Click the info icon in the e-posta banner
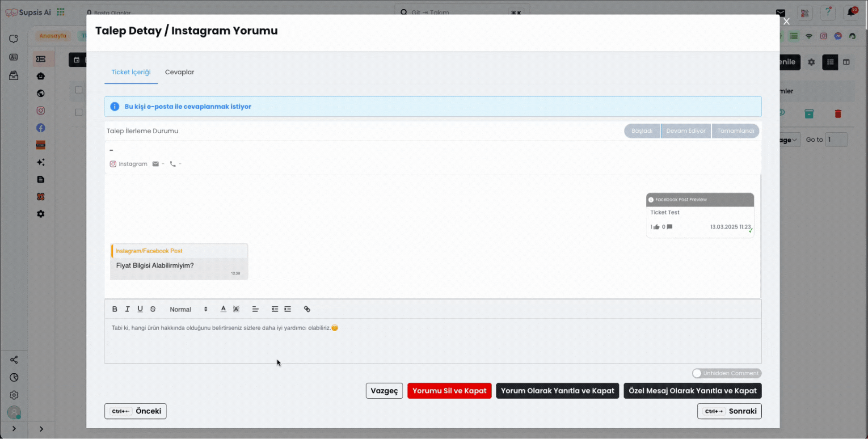The image size is (868, 439). click(115, 106)
